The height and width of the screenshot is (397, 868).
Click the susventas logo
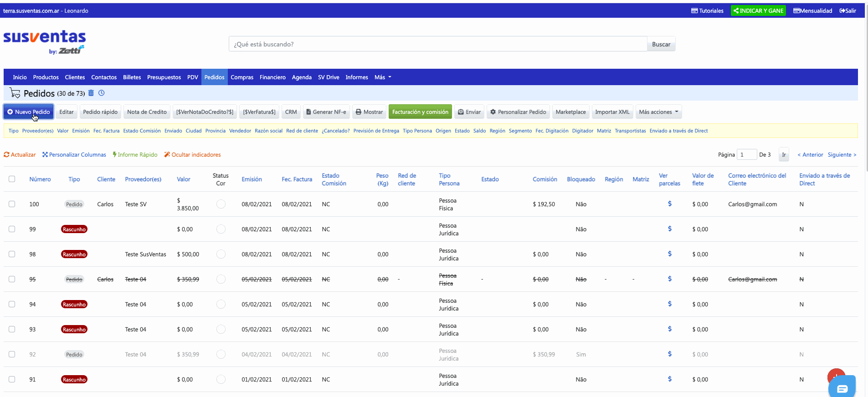45,42
